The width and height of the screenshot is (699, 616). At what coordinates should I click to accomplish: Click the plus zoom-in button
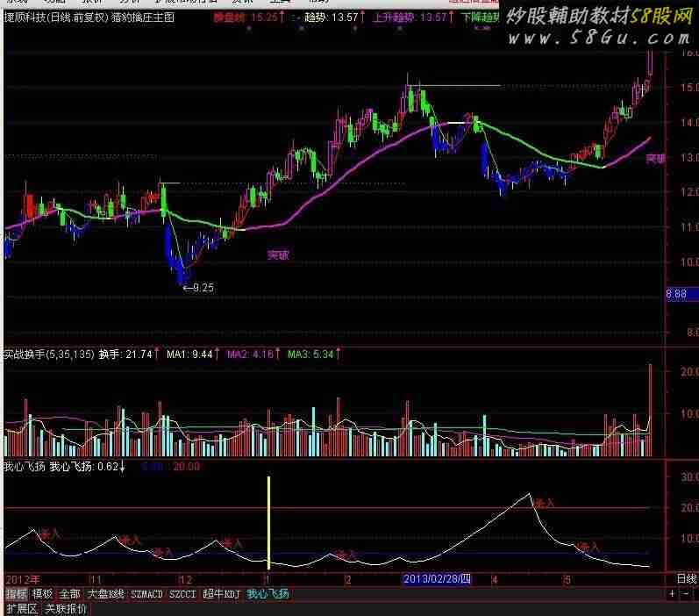click(672, 594)
